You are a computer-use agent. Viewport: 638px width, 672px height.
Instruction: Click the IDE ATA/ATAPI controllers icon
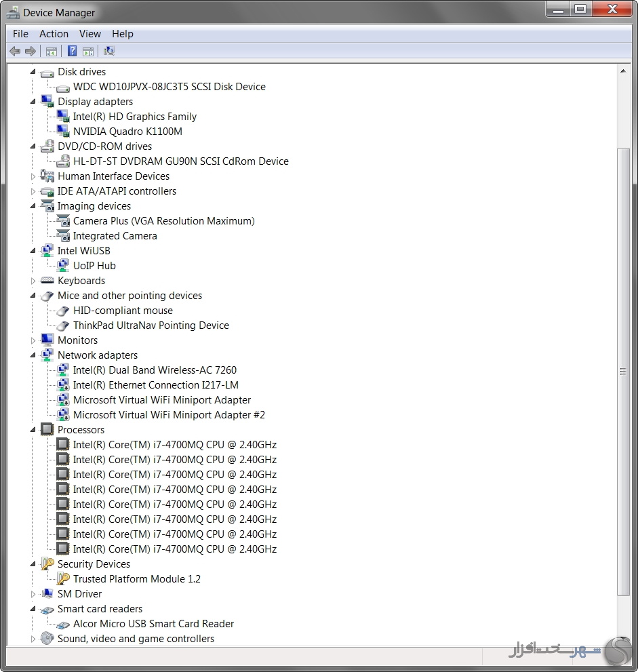coord(47,191)
